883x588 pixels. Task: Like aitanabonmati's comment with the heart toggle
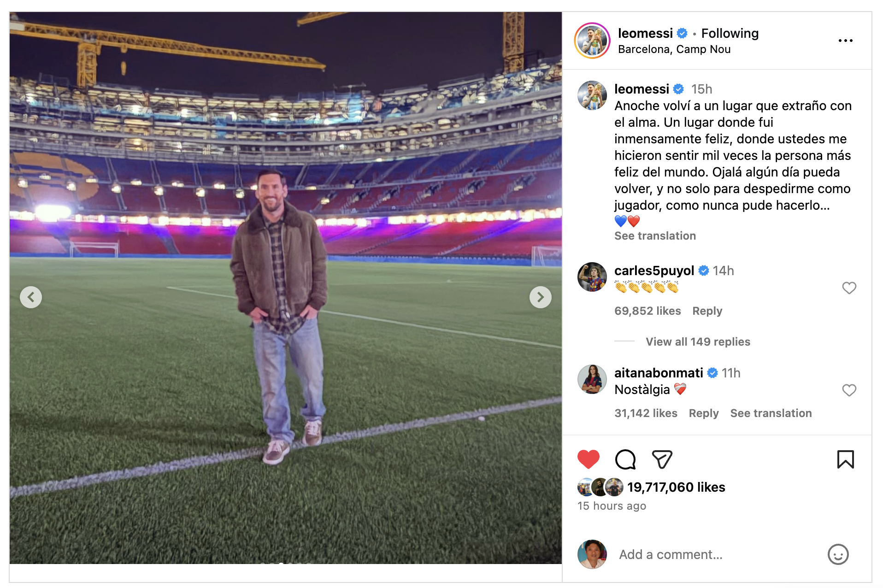pos(849,390)
